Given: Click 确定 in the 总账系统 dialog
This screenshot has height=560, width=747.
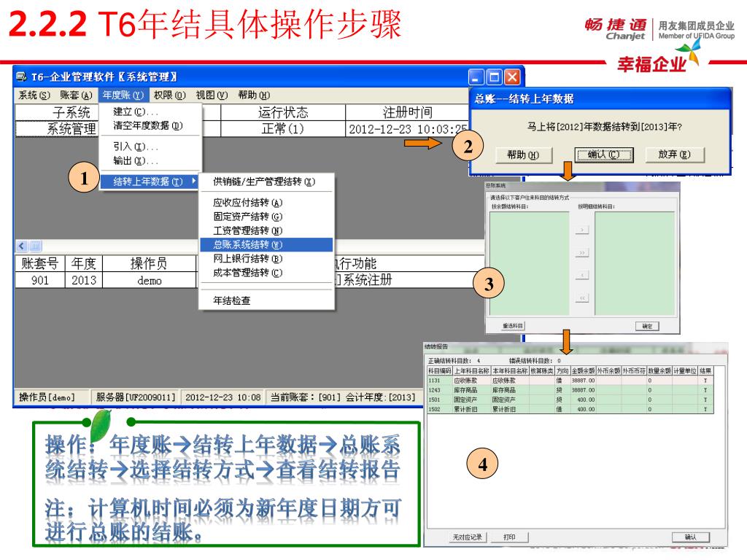Looking at the screenshot, I should pos(647,326).
